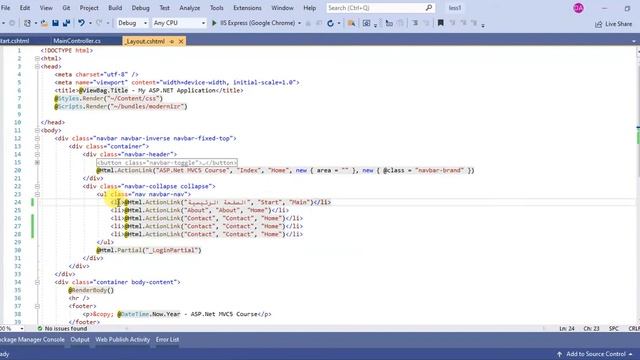Start debugging with the green play icon
This screenshot has width=640, height=360.
pyautogui.click(x=214, y=23)
